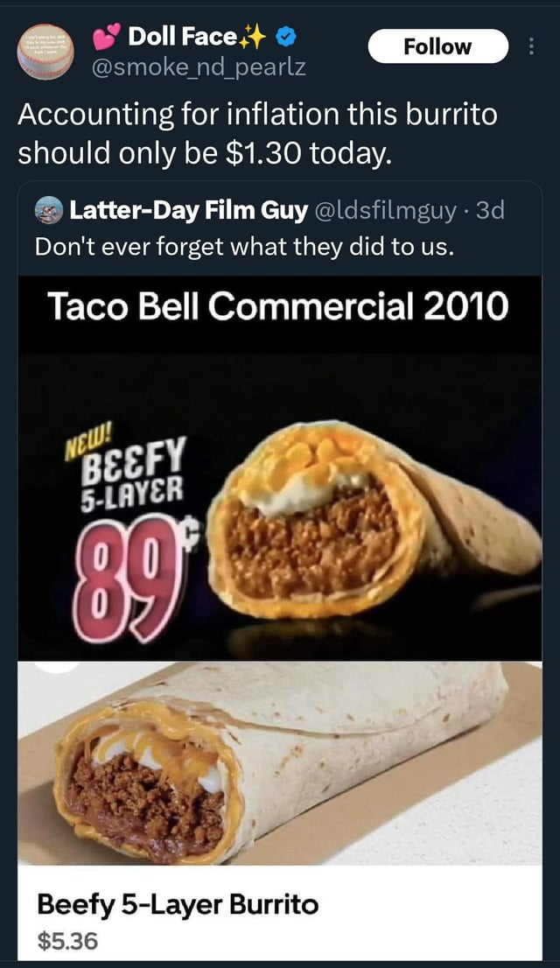The width and height of the screenshot is (560, 968).
Task: Open the quoted post text about forgetting
Action: click(x=245, y=246)
